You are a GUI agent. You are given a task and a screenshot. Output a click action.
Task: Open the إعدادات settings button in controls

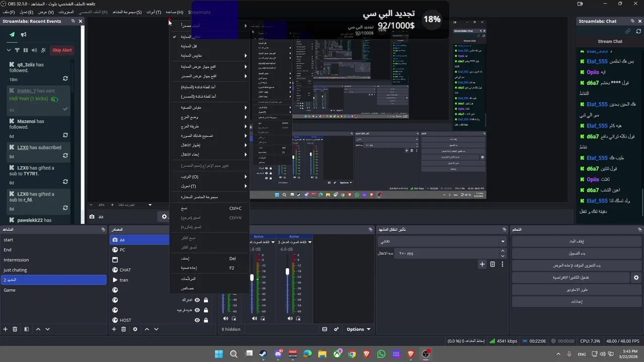[x=576, y=302]
